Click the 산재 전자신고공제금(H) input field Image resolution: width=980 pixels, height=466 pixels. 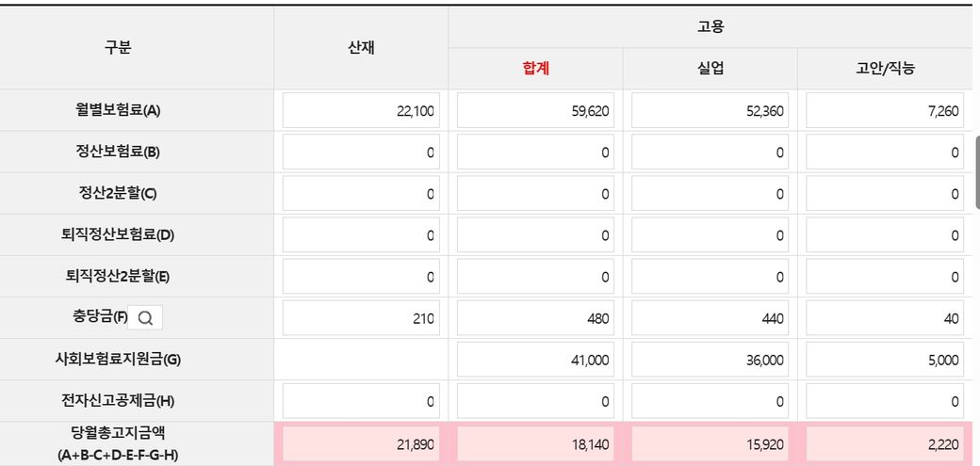[x=361, y=401]
